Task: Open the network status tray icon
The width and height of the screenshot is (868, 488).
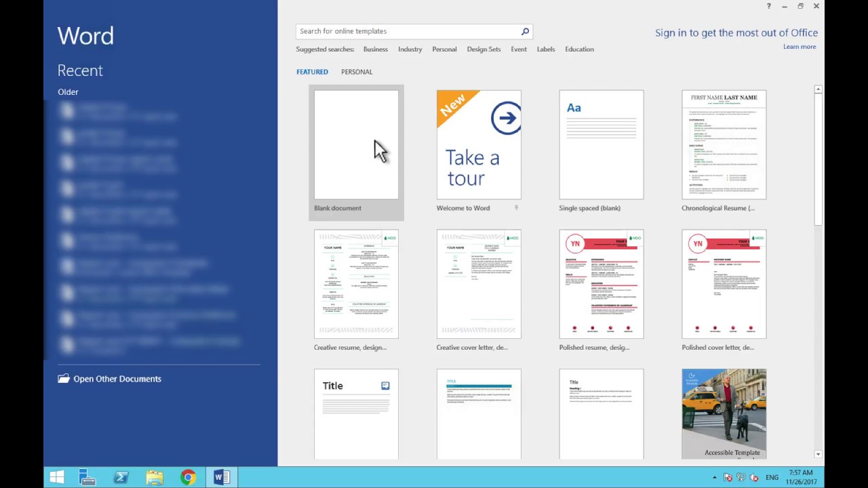Action: (741, 477)
